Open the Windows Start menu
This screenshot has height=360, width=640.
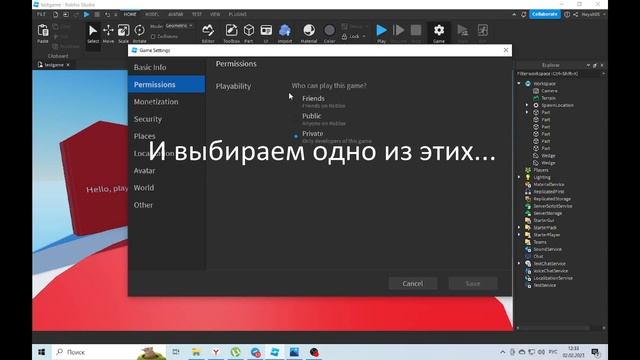(x=41, y=352)
